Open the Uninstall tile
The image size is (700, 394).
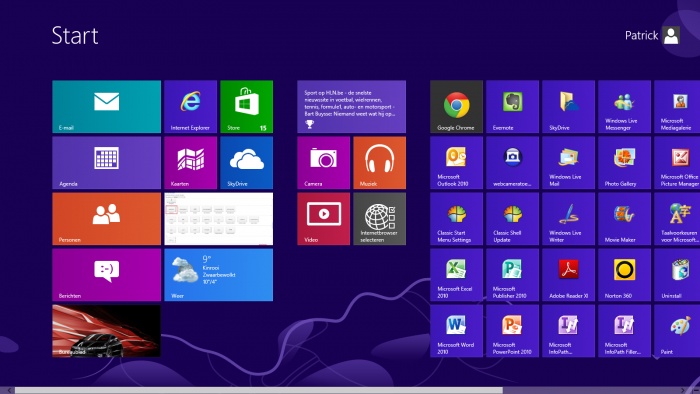(x=677, y=275)
